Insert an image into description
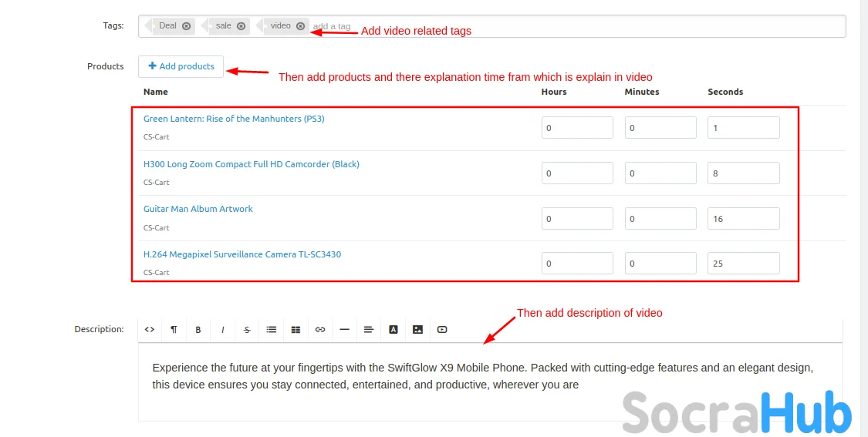This screenshot has width=868, height=437. [417, 330]
